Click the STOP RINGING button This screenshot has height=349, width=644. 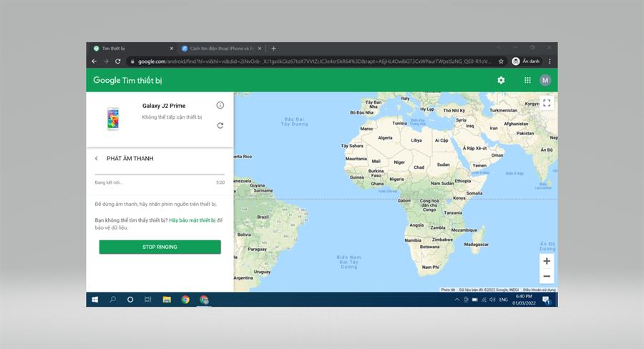point(160,247)
